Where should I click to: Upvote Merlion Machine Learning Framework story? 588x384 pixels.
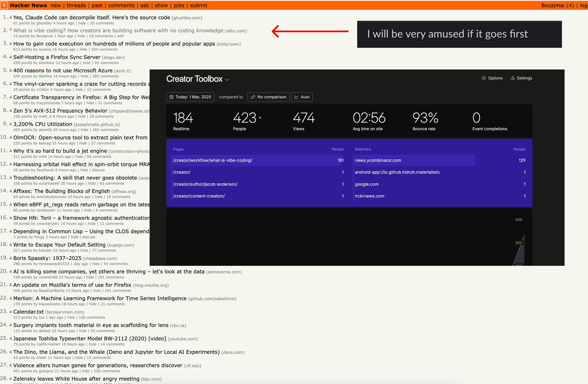click(x=11, y=298)
